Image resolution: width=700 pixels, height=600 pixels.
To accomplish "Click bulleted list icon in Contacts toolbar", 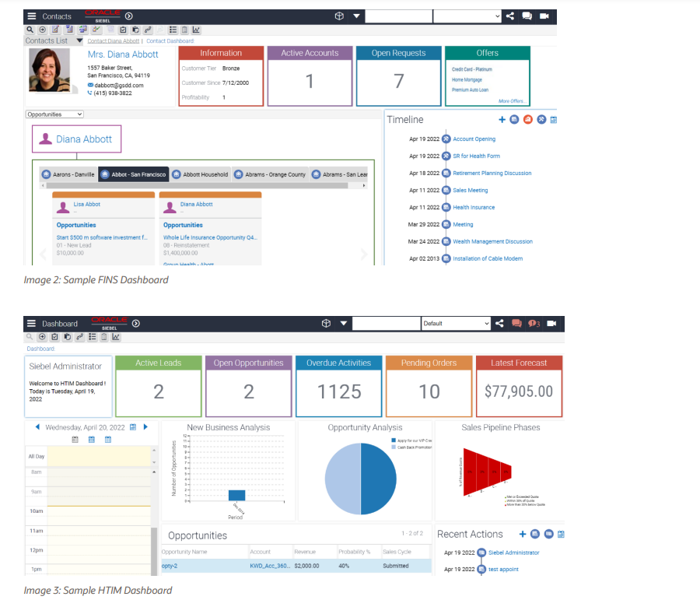I will coord(173,30).
